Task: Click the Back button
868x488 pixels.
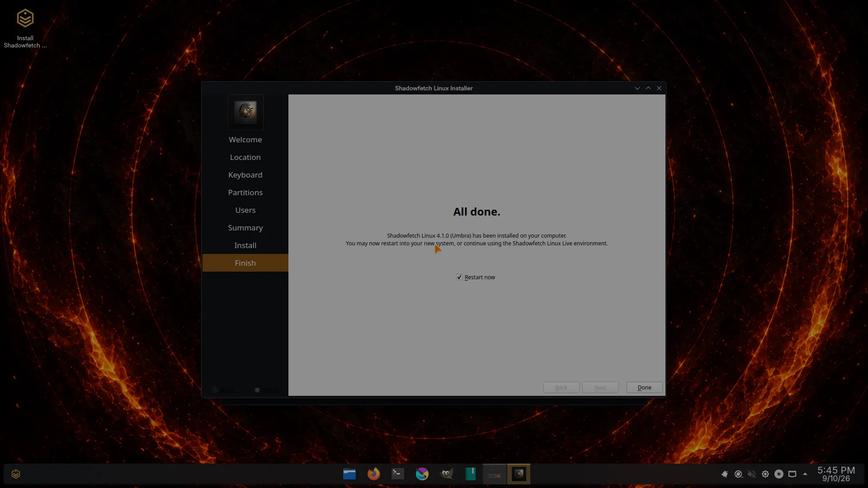Action: point(561,388)
